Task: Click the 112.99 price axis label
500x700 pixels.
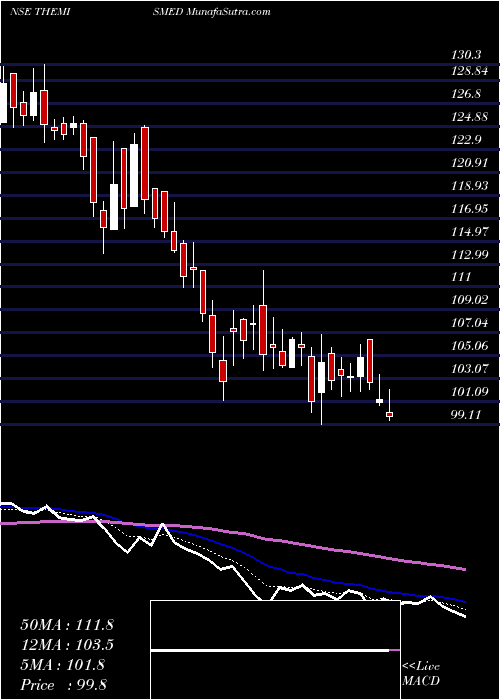Action: click(x=470, y=254)
